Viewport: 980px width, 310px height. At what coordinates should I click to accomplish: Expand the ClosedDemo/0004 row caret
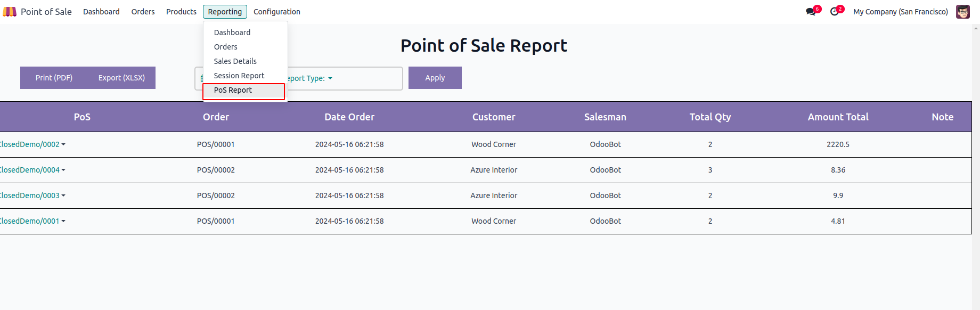click(63, 170)
